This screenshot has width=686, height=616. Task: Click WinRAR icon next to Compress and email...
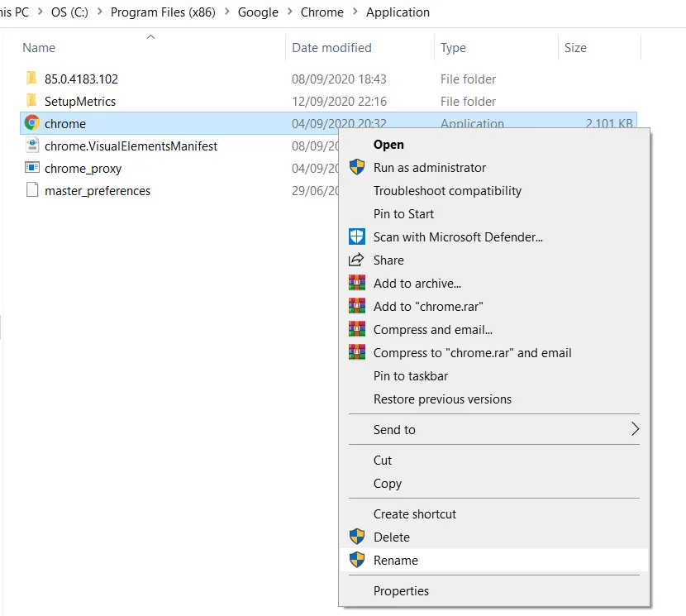tap(356, 329)
